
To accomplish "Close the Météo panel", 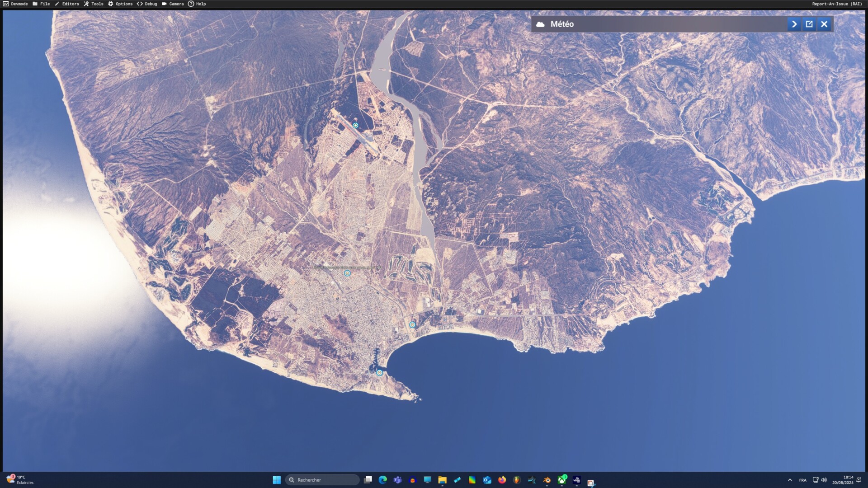I will coord(824,24).
